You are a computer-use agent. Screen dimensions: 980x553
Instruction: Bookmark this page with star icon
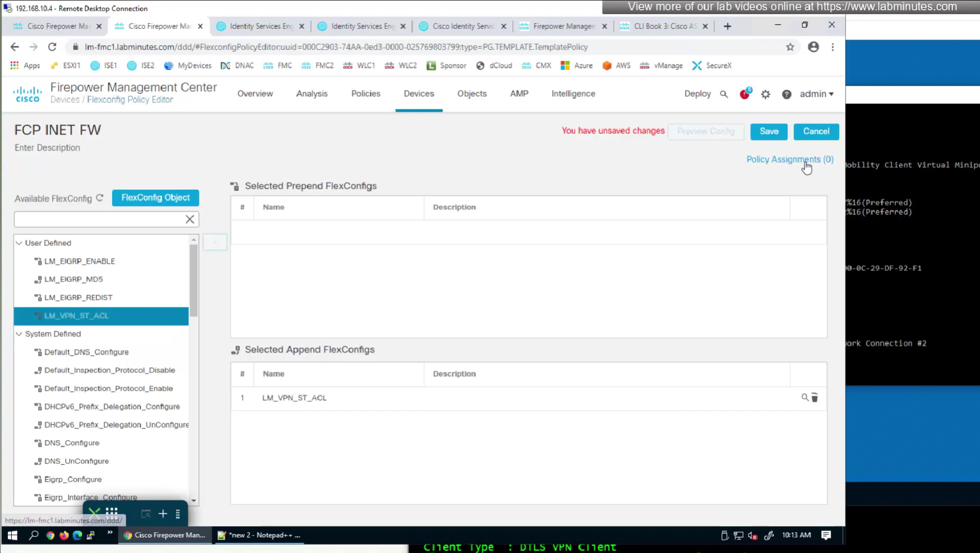point(790,47)
